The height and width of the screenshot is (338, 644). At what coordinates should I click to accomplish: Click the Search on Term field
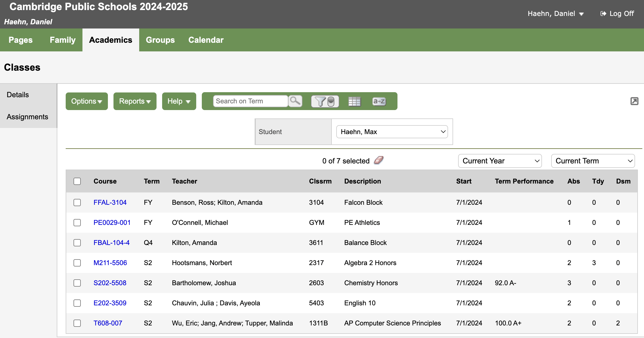[250, 101]
